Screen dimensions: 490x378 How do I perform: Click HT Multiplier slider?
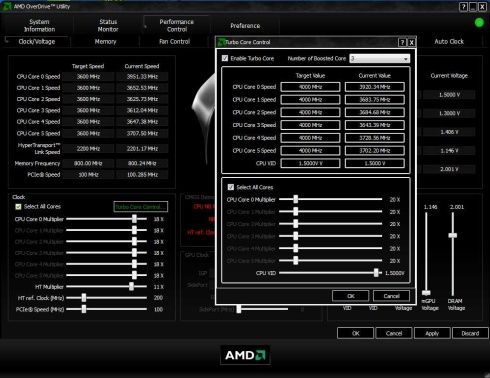(x=106, y=287)
